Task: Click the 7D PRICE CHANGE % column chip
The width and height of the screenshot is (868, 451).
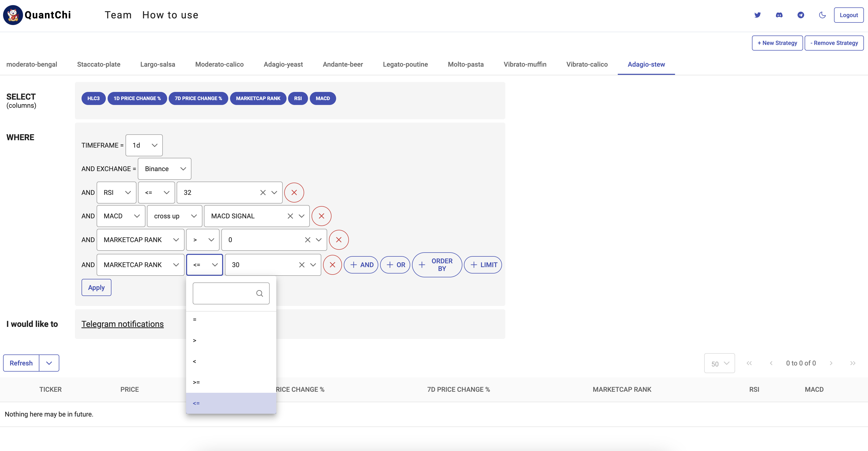Action: click(198, 98)
